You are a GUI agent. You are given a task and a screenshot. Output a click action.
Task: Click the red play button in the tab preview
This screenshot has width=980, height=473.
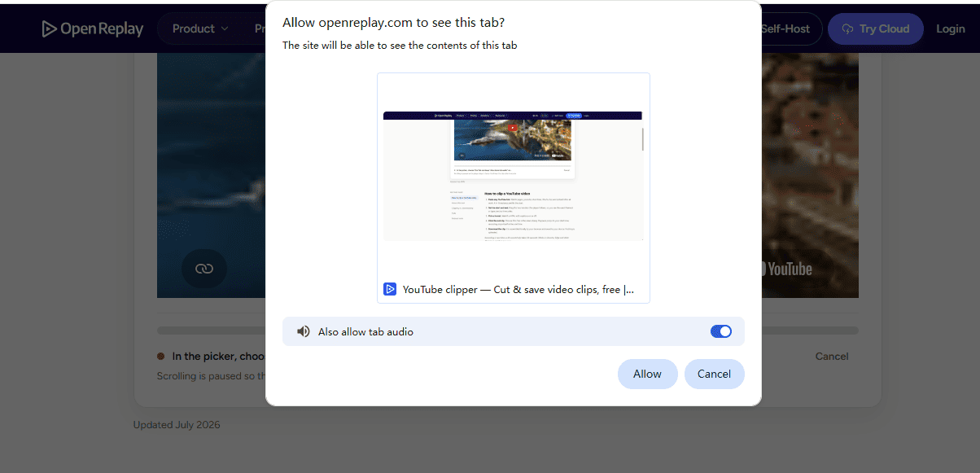513,127
